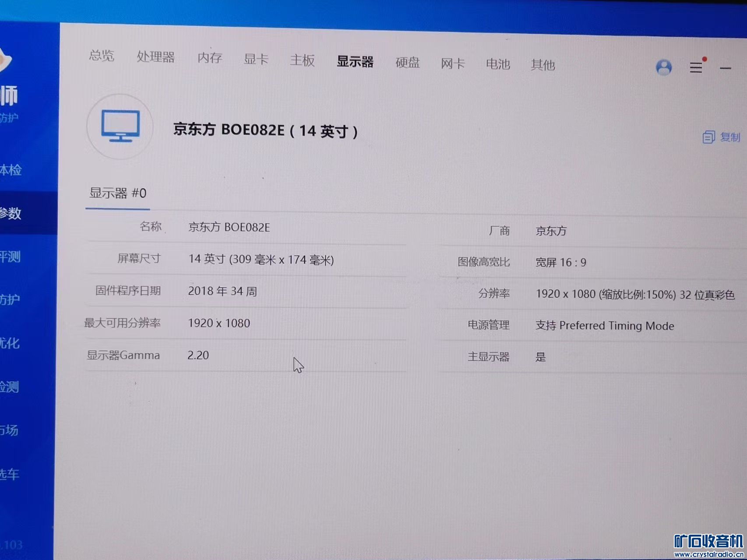Copy monitor info with 复制 button
Screen dimensions: 747x560
point(722,137)
